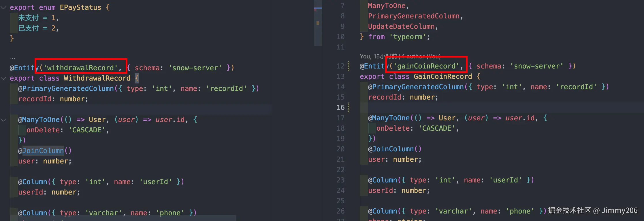The width and height of the screenshot is (644, 221).
Task: Click UpdateDateColumn import on line 9
Action: [x=401, y=26]
